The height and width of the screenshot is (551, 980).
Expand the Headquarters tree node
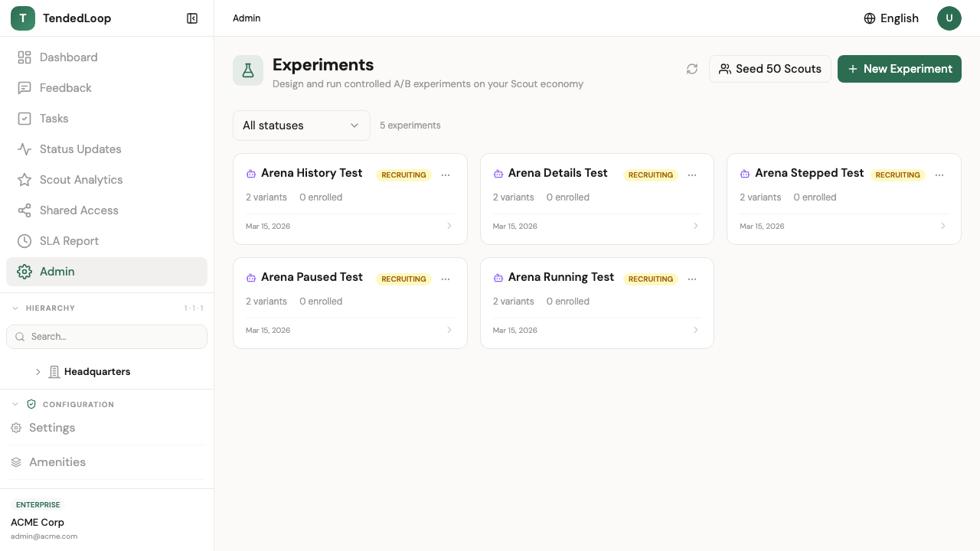[38, 372]
